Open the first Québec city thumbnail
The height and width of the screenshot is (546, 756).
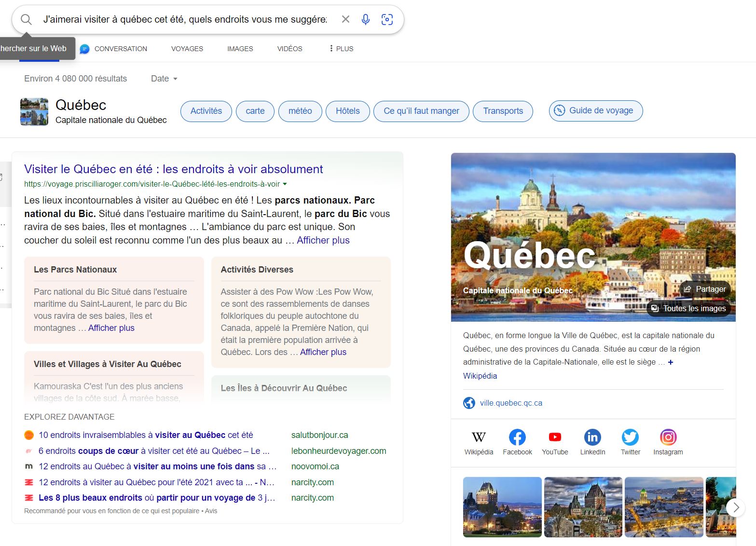[x=502, y=507]
